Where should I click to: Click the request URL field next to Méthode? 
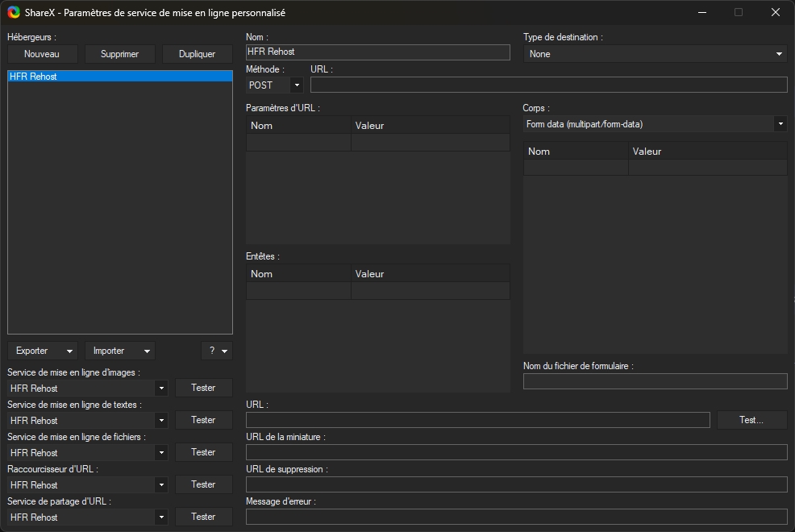(x=548, y=85)
